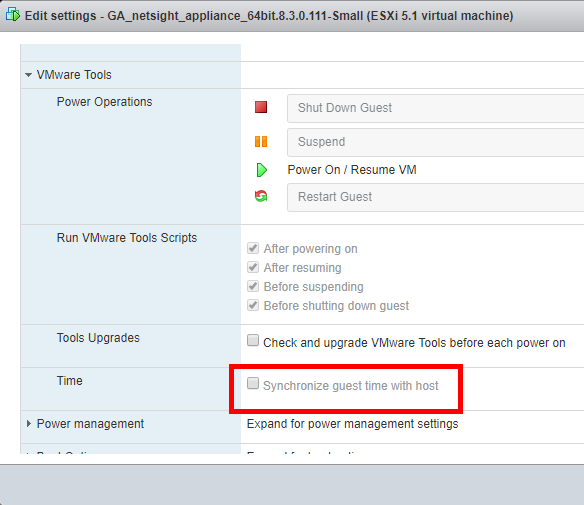Enable Check and upgrade VMware Tools checkbox
Viewport: 584px width, 505px height.
[253, 340]
